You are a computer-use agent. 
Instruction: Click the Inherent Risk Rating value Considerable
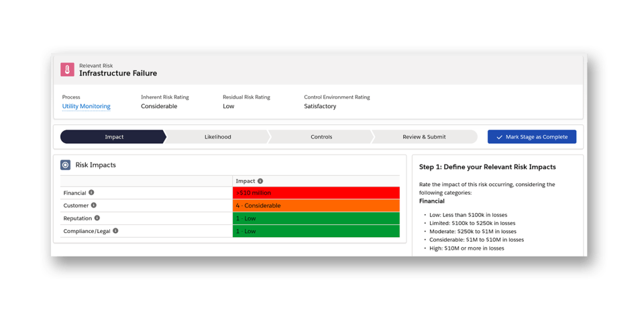pos(159,106)
